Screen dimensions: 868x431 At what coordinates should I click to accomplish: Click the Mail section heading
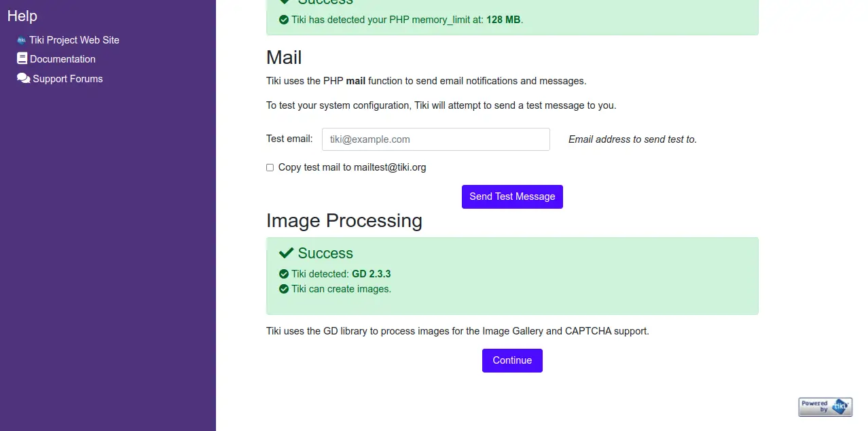pos(284,57)
